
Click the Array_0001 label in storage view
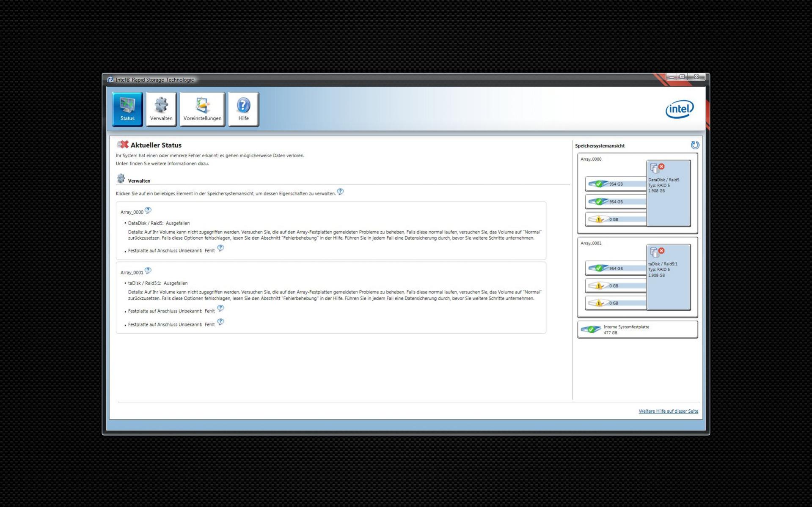pos(591,243)
